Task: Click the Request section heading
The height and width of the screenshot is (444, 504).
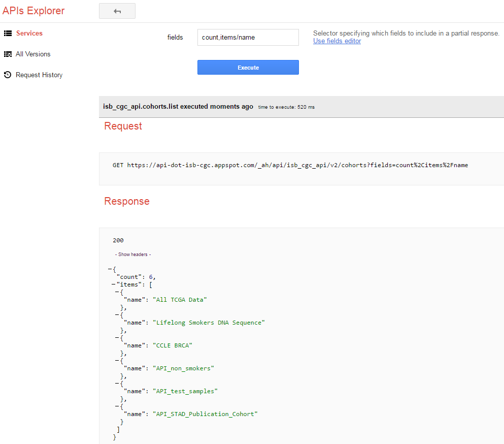Action: (x=123, y=126)
